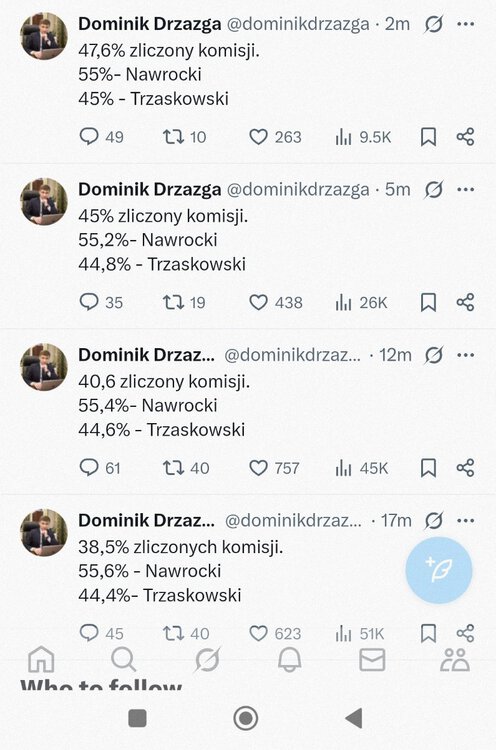Viewport: 496px width, 750px height.
Task: Switch to the Search tab
Action: coord(123,660)
